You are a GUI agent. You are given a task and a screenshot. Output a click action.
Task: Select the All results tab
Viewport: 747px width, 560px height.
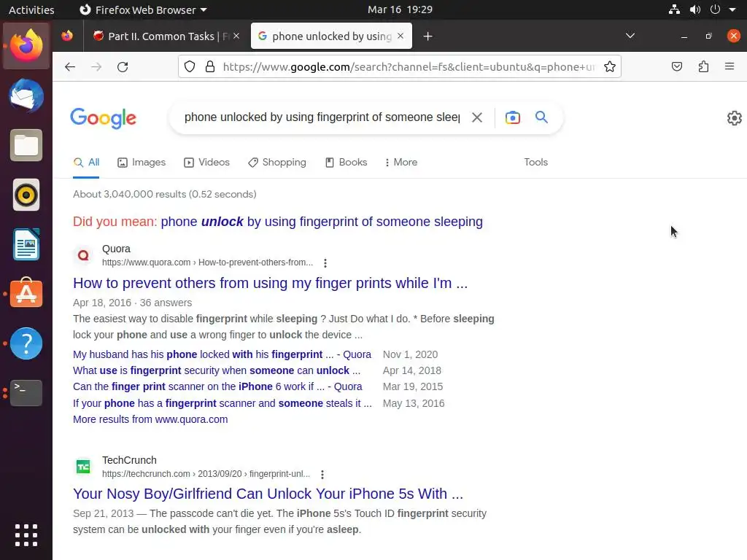[86, 163]
